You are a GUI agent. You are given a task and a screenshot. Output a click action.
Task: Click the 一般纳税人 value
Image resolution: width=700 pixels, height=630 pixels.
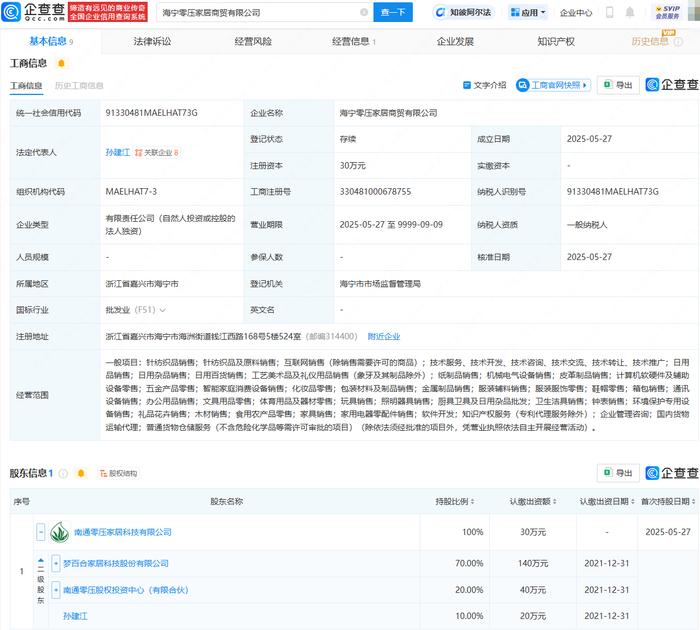pyautogui.click(x=587, y=225)
